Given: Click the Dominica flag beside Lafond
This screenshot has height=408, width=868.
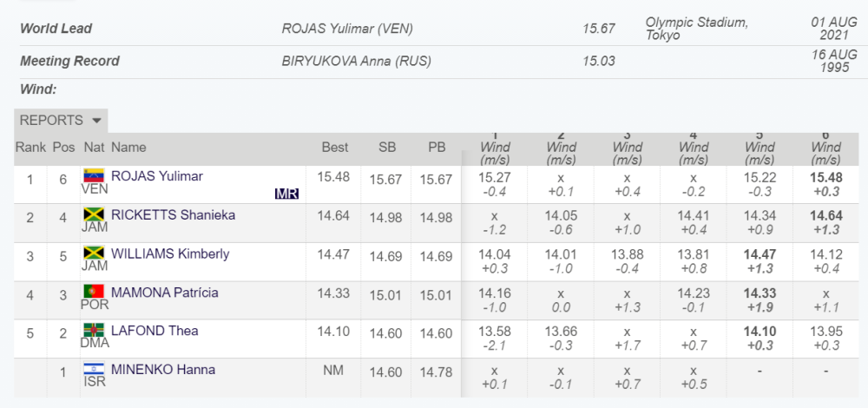Looking at the screenshot, I should click(93, 331).
